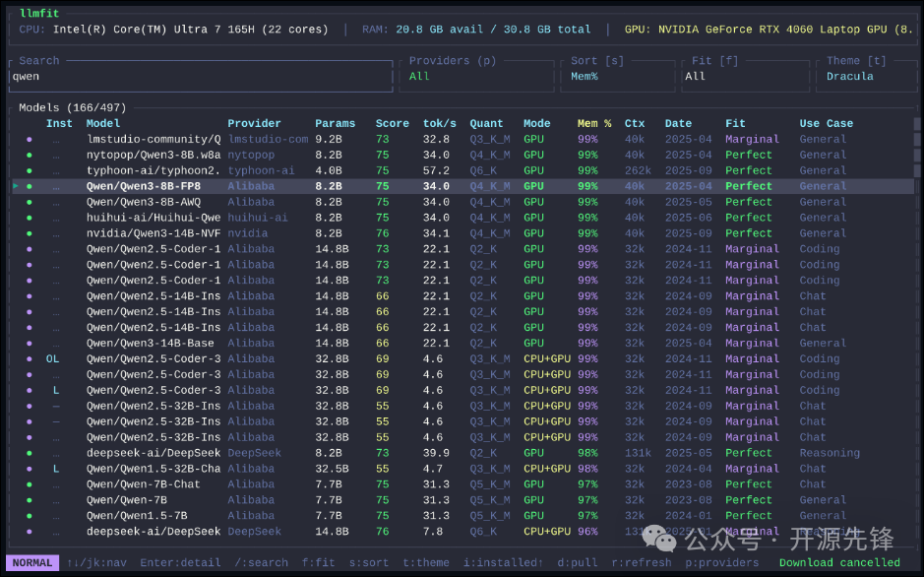Viewport: 924px width, 577px height.
Task: Click the L marker beside Qwen/Qwen1.5-32B-Cha
Action: 56,469
